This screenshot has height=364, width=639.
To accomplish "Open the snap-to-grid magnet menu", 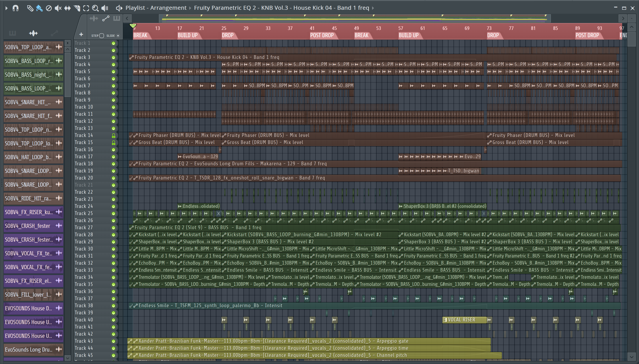I will (16, 8).
